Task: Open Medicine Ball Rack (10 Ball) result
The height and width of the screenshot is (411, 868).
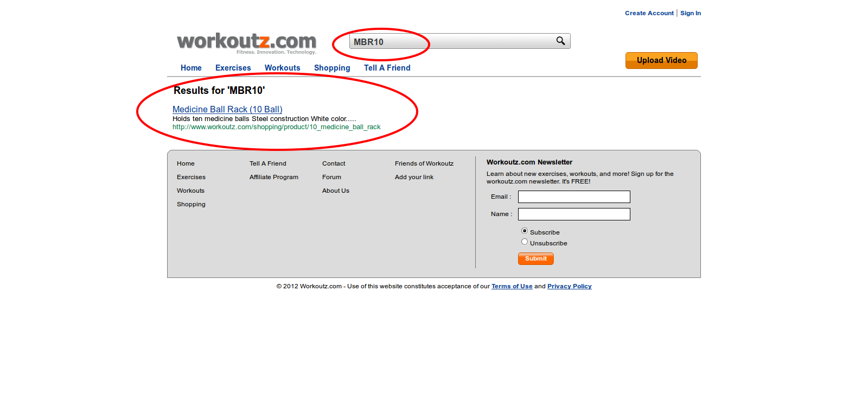Action: point(227,109)
